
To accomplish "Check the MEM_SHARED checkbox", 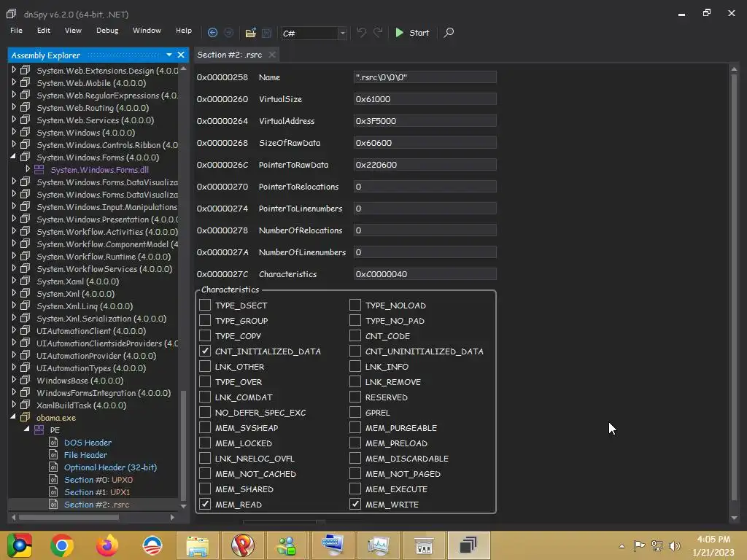I will [x=205, y=489].
